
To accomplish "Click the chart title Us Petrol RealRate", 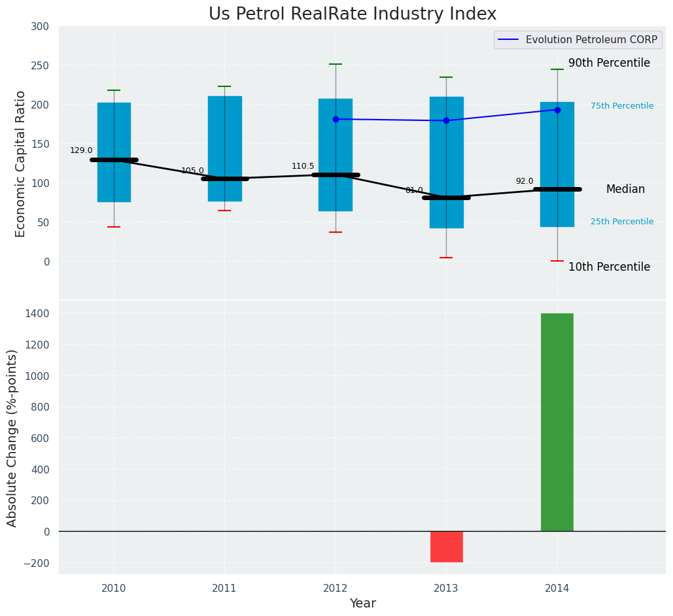I will pyautogui.click(x=353, y=14).
